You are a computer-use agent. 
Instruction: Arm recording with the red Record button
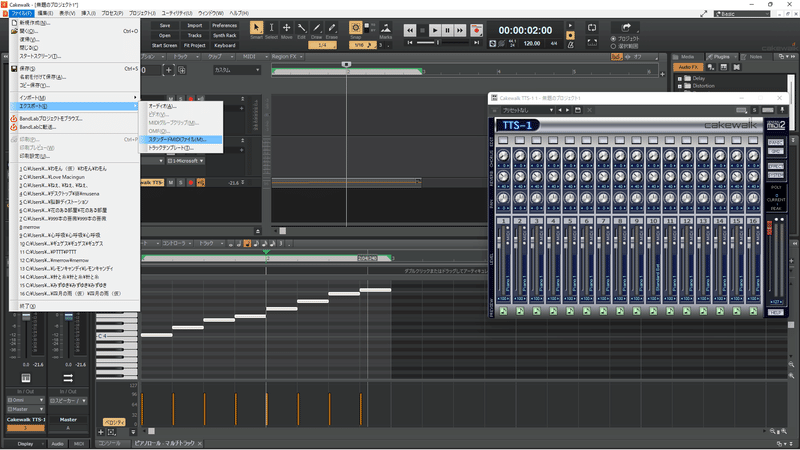tap(477, 31)
